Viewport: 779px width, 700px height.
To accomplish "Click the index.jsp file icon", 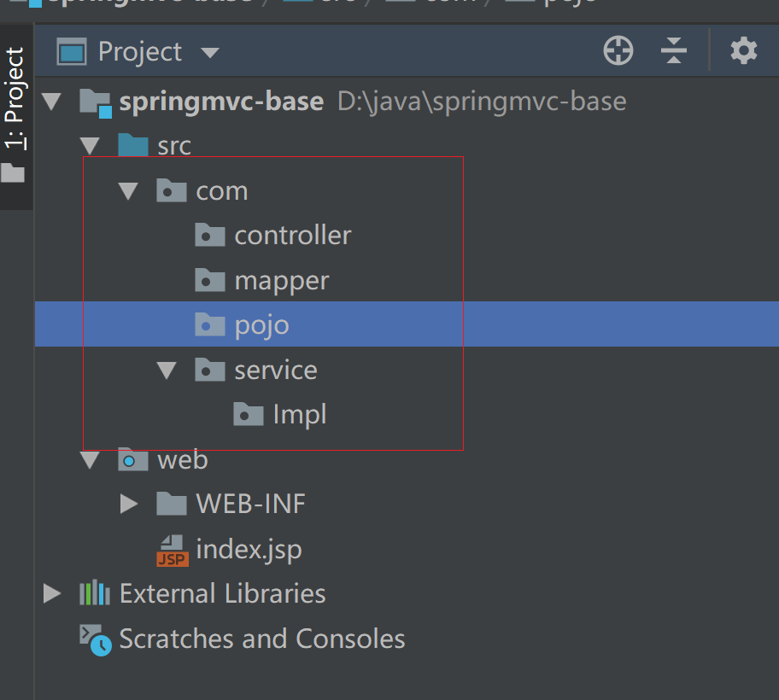I will tap(172, 550).
